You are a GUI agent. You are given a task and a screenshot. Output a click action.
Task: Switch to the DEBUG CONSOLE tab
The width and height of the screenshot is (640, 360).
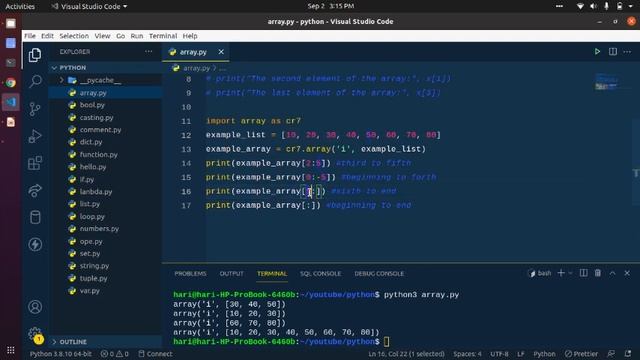(379, 273)
